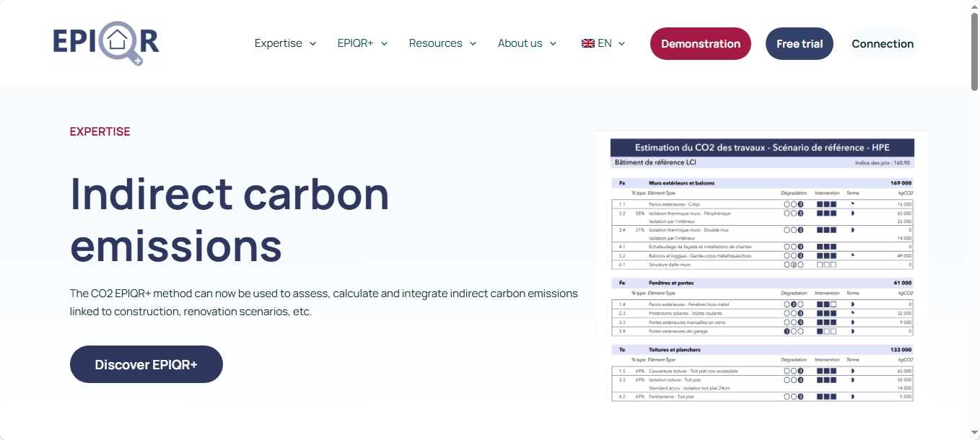Screen dimensions: 980x440
Task: Expand the Expertise chevron arrow
Action: (312, 43)
